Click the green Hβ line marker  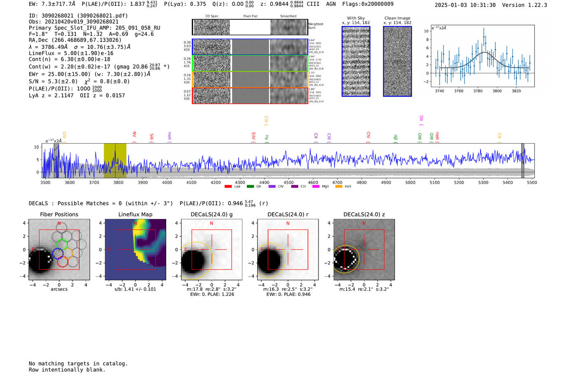tap(395, 138)
